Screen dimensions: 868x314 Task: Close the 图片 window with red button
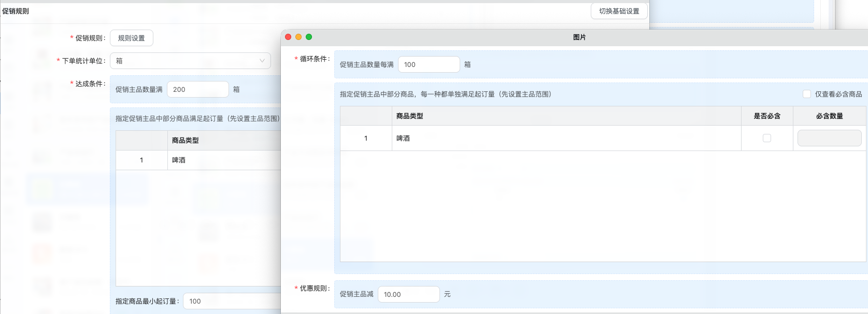coord(288,37)
